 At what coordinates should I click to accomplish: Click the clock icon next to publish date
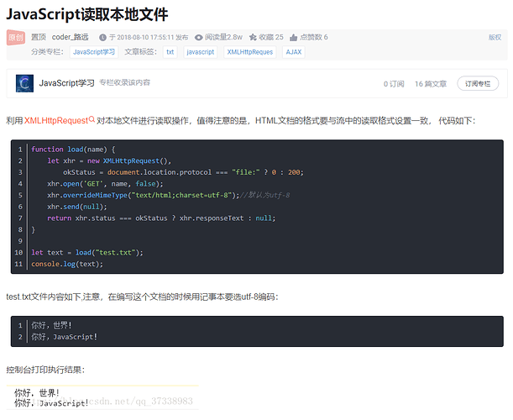pyautogui.click(x=102, y=38)
